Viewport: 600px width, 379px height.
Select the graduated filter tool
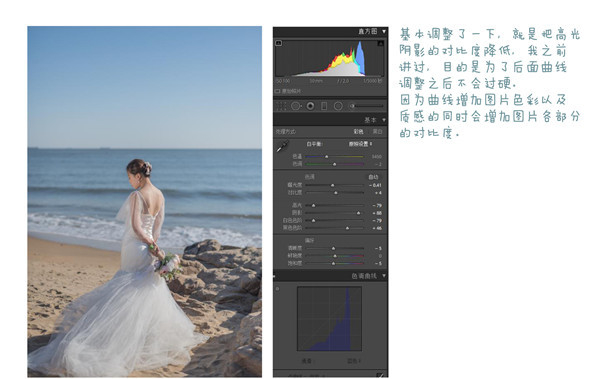(324, 106)
